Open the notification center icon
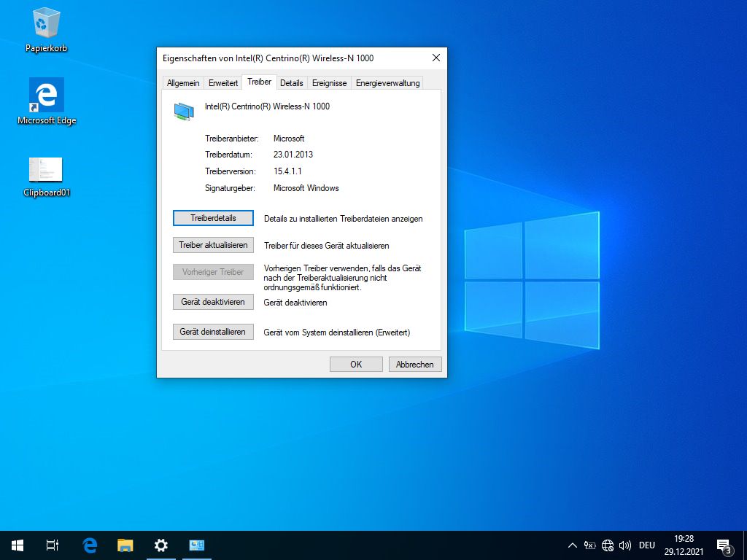 coord(724,547)
